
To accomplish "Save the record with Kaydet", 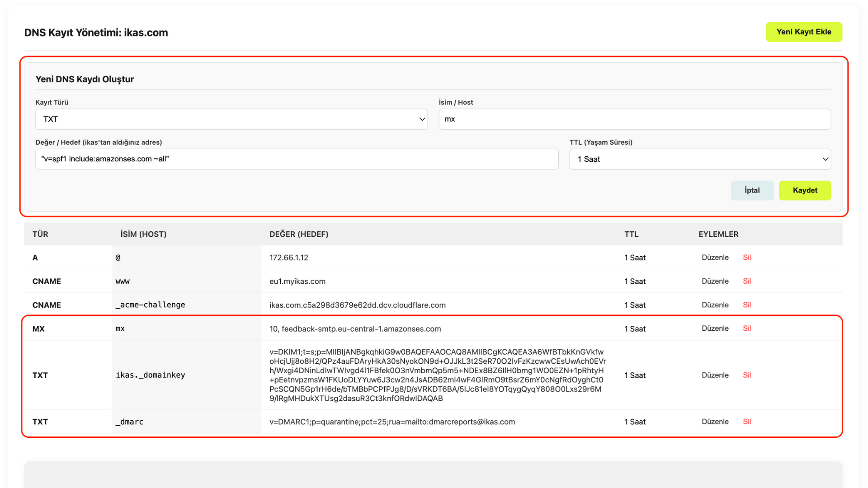I will 805,190.
